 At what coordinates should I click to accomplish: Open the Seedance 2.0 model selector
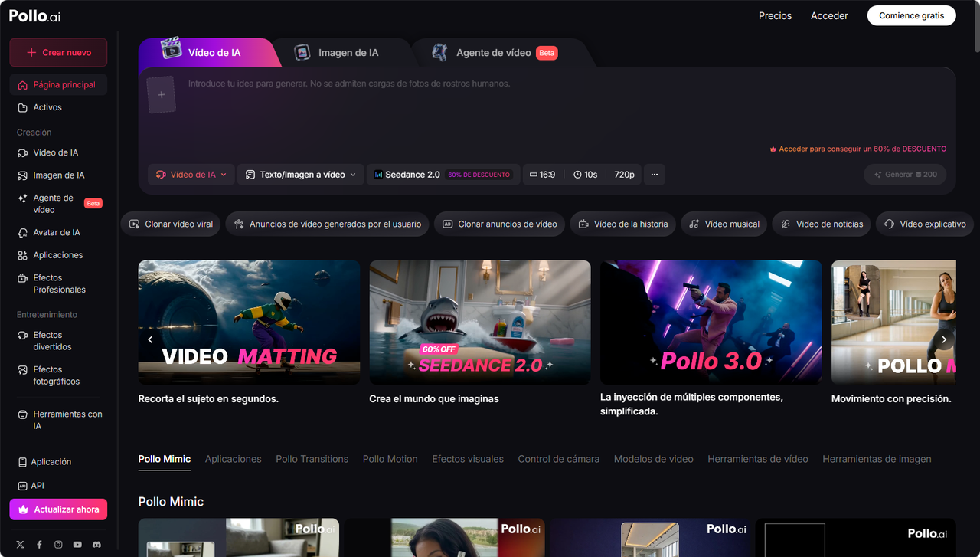pos(443,175)
